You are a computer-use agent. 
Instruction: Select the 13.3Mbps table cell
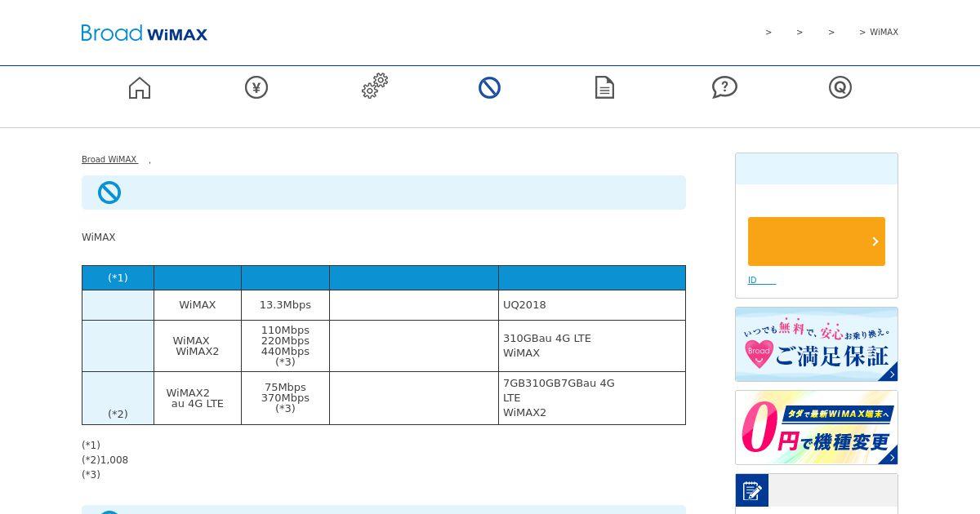point(285,305)
